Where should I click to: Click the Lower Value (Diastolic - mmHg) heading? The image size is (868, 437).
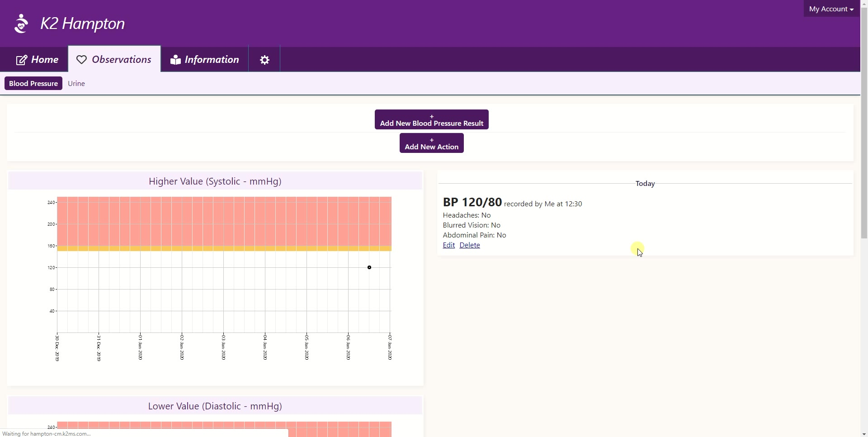click(215, 406)
